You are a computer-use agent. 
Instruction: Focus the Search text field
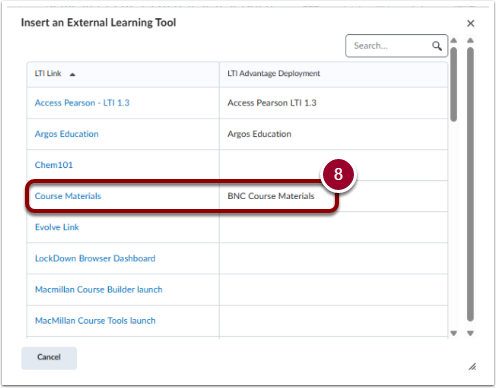tap(396, 46)
